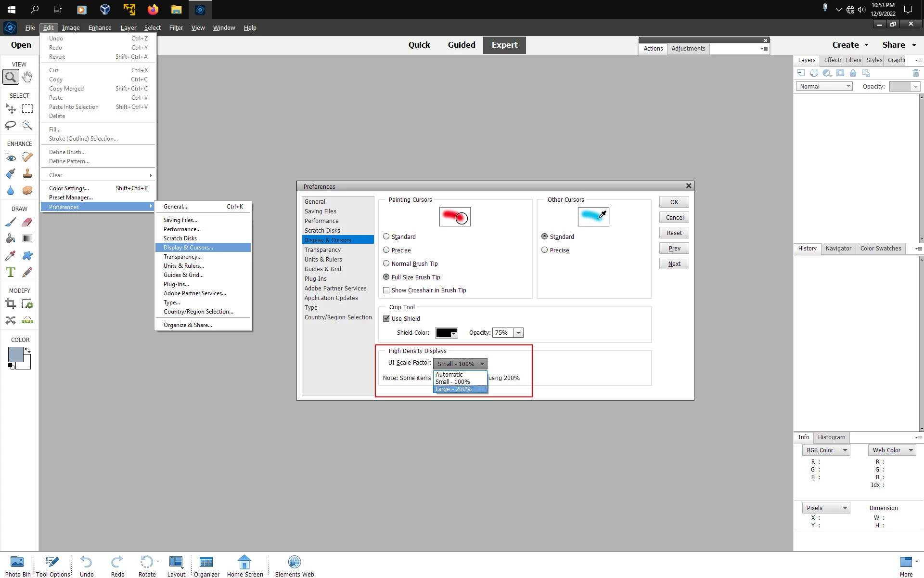Viewport: 924px width, 578px height.
Task: Select the Normal Brush Tip radio option
Action: click(x=386, y=263)
